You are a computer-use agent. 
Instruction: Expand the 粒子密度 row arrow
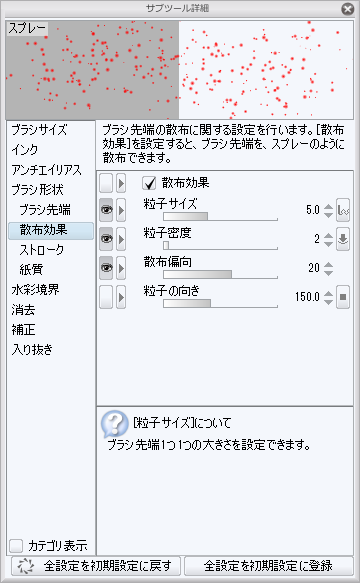pos(121,239)
